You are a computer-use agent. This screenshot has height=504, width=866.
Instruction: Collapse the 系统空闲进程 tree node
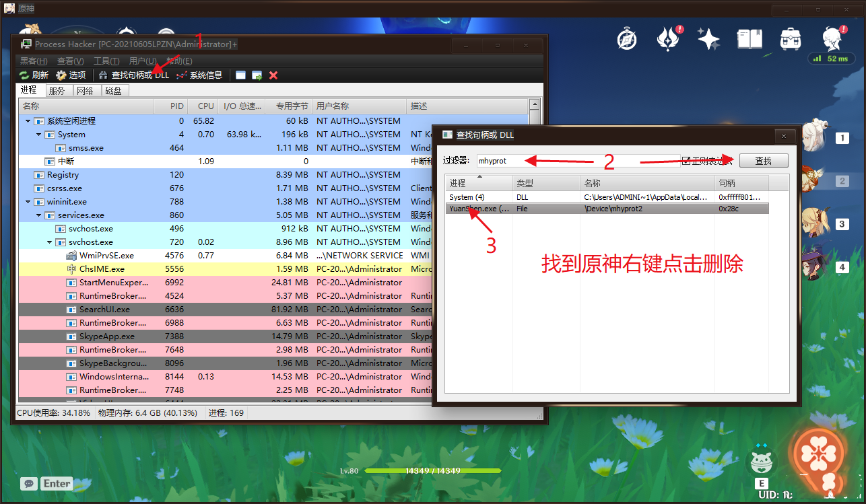(x=28, y=121)
